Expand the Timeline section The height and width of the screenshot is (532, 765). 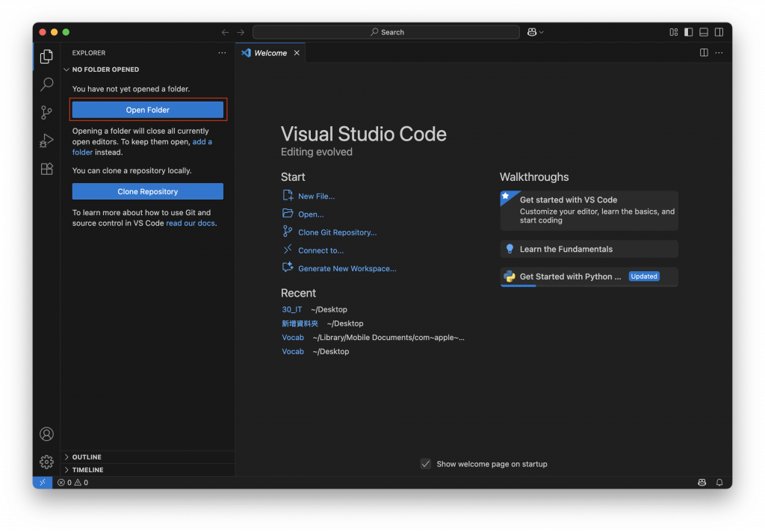pos(87,470)
